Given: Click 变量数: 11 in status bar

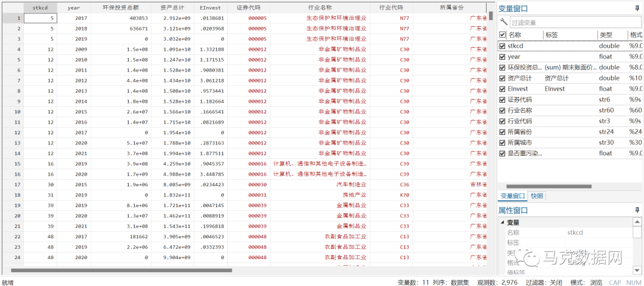Looking at the screenshot, I should [413, 282].
